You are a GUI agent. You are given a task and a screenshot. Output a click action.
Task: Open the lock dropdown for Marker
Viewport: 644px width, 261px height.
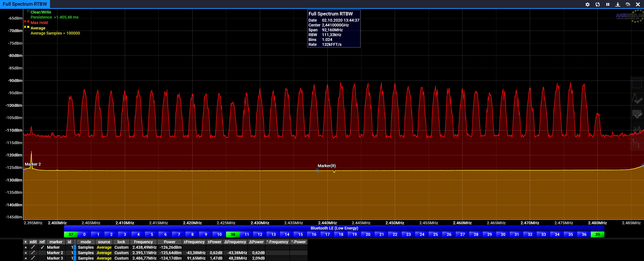[x=121, y=247]
